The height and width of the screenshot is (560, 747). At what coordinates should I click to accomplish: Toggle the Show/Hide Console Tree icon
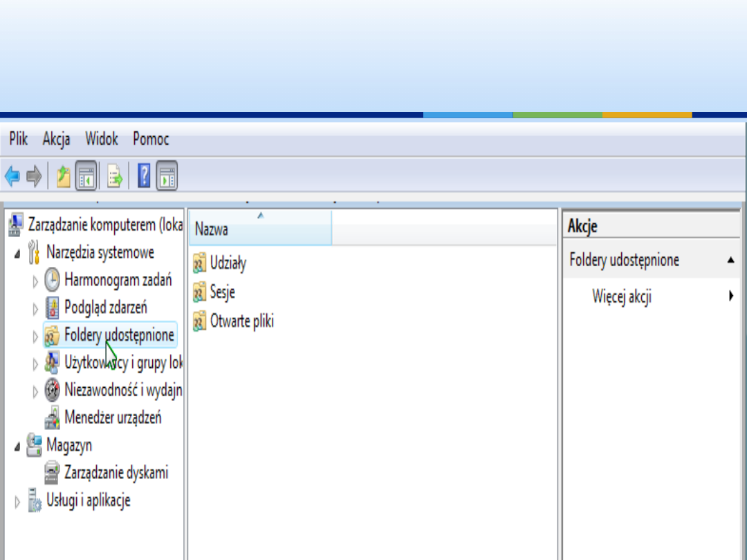[x=86, y=176]
